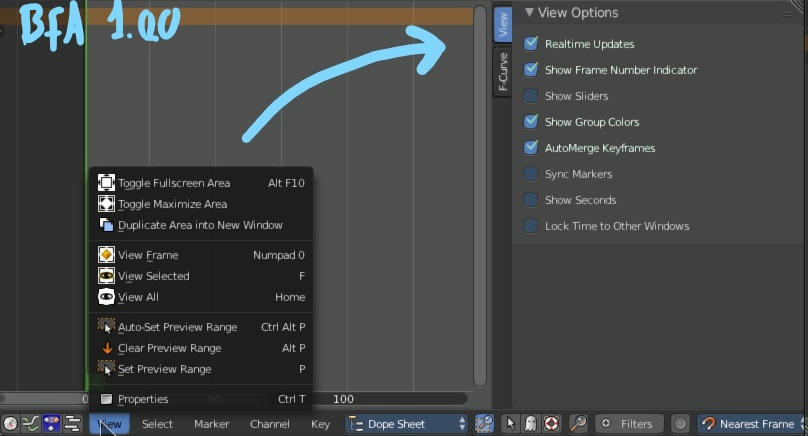This screenshot has width=808, height=436.
Task: Click the round proportional editing icon
Action: pos(680,424)
